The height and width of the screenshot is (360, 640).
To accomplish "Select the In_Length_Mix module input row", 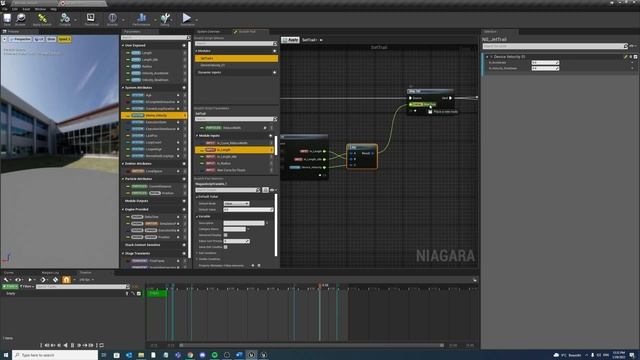I will pyautogui.click(x=234, y=157).
